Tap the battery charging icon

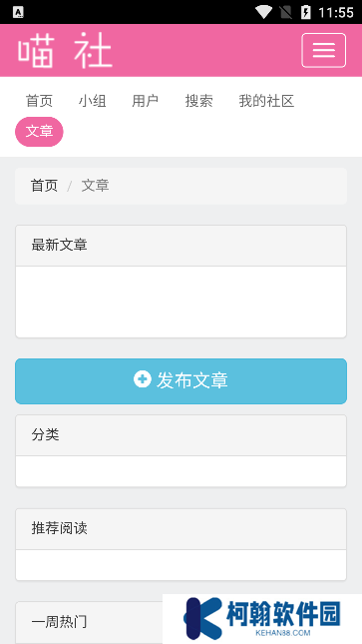pyautogui.click(x=306, y=12)
